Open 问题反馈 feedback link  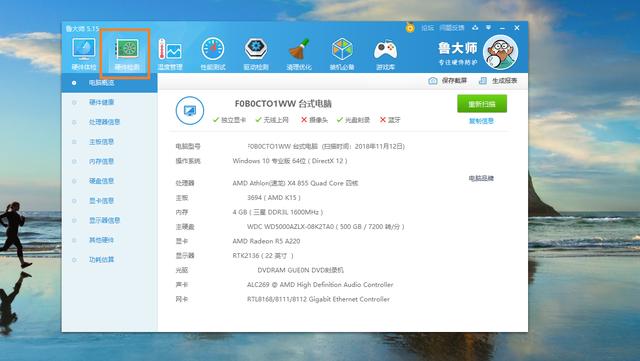[x=452, y=28]
